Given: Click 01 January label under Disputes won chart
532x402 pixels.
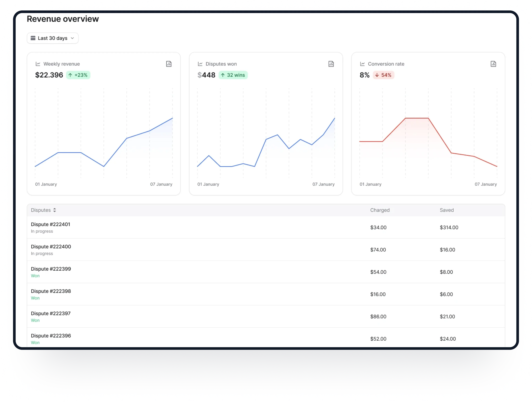Looking at the screenshot, I should [x=208, y=184].
